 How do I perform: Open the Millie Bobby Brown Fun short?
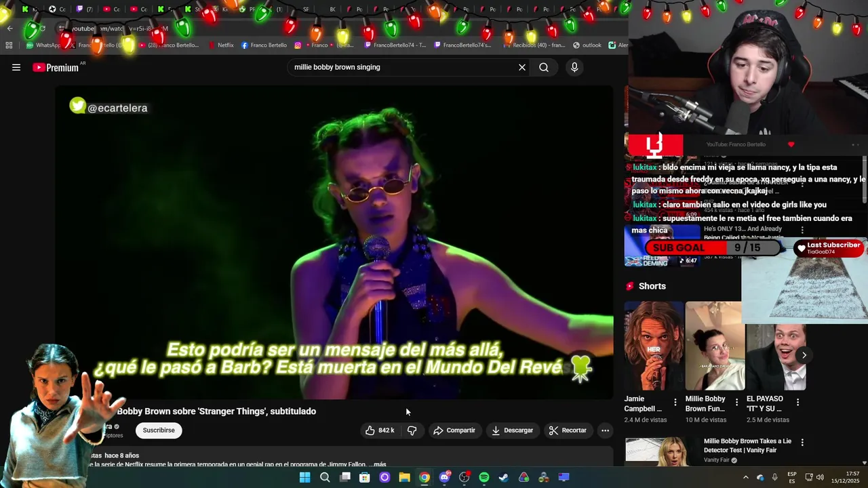[715, 346]
